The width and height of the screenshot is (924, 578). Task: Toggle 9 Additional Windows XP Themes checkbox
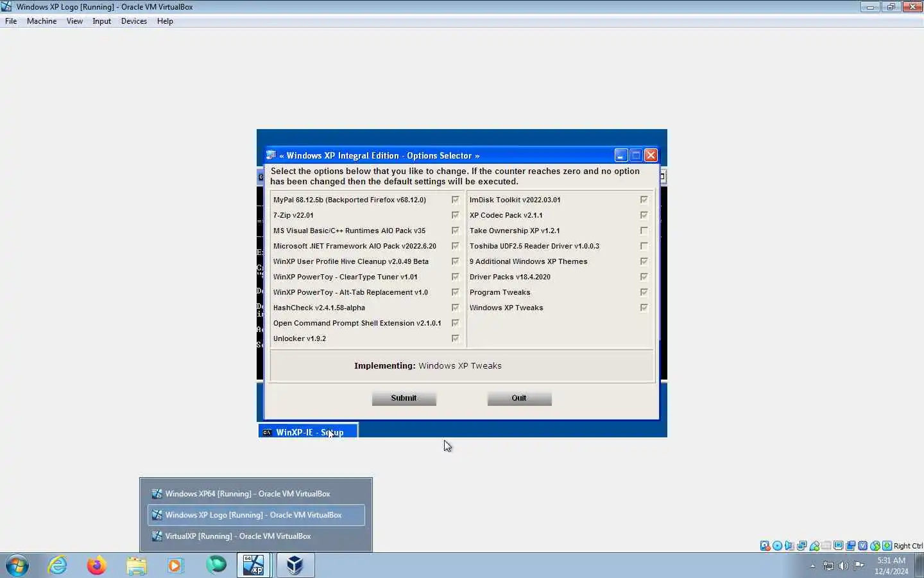[x=644, y=261]
